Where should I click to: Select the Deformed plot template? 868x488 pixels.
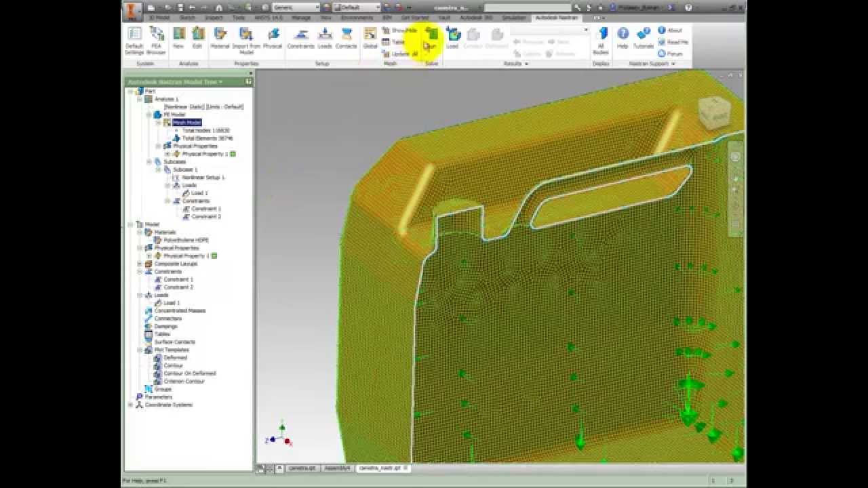(175, 358)
